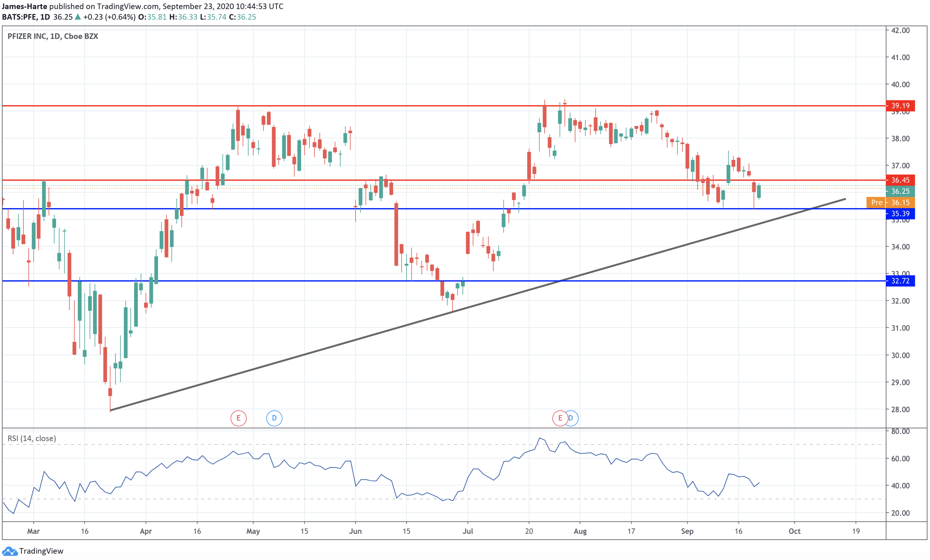
Task: Click the green 36.25 current price label
Action: pyautogui.click(x=900, y=191)
